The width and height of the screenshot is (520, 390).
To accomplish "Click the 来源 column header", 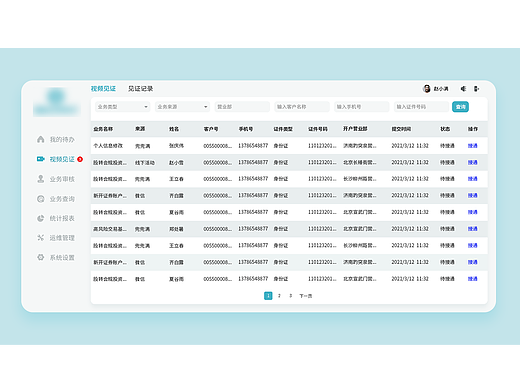I will pos(140,129).
